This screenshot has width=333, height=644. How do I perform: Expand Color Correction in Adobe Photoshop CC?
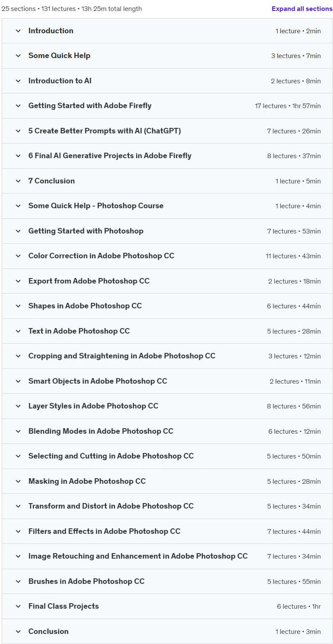(x=167, y=256)
